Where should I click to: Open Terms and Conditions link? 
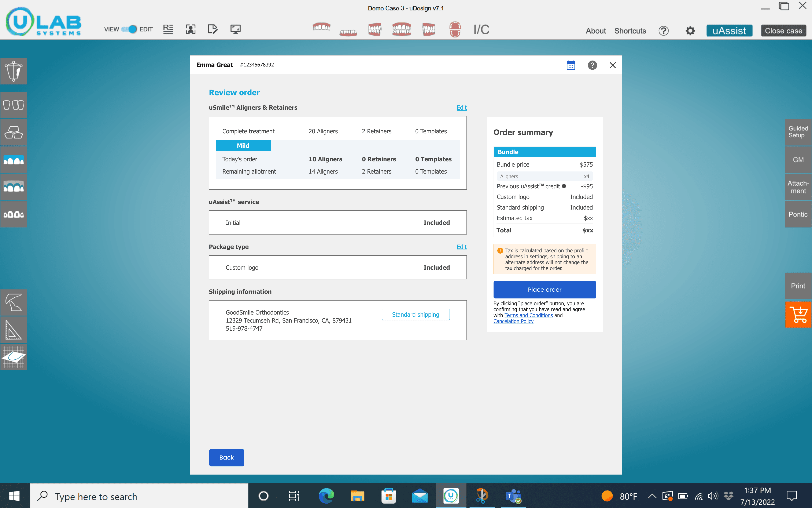point(528,315)
